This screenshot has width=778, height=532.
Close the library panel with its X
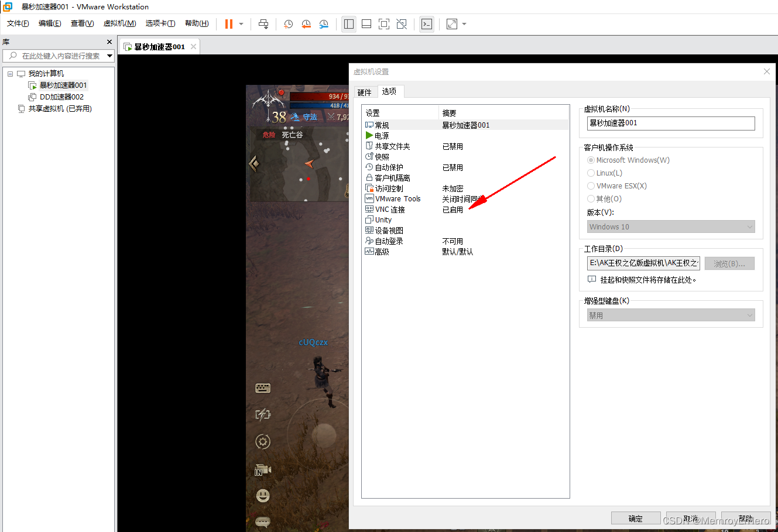[x=109, y=42]
